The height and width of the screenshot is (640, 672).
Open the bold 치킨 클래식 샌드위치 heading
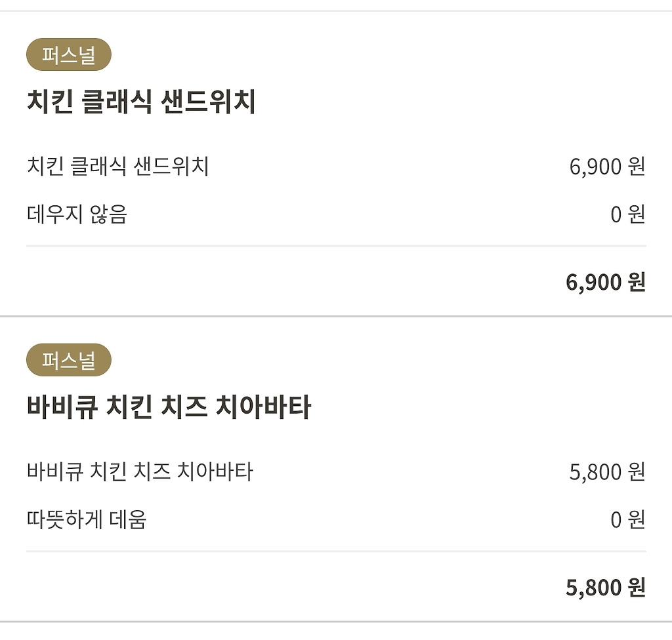click(x=141, y=103)
